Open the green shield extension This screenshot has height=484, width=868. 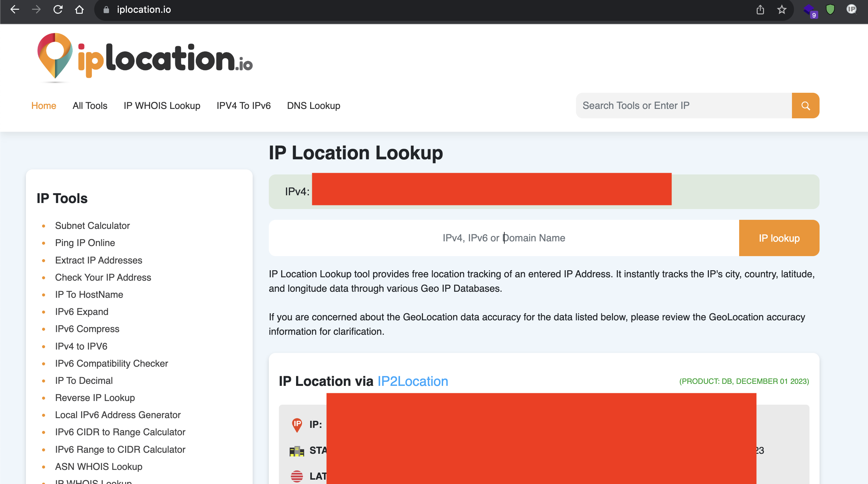[x=830, y=9]
